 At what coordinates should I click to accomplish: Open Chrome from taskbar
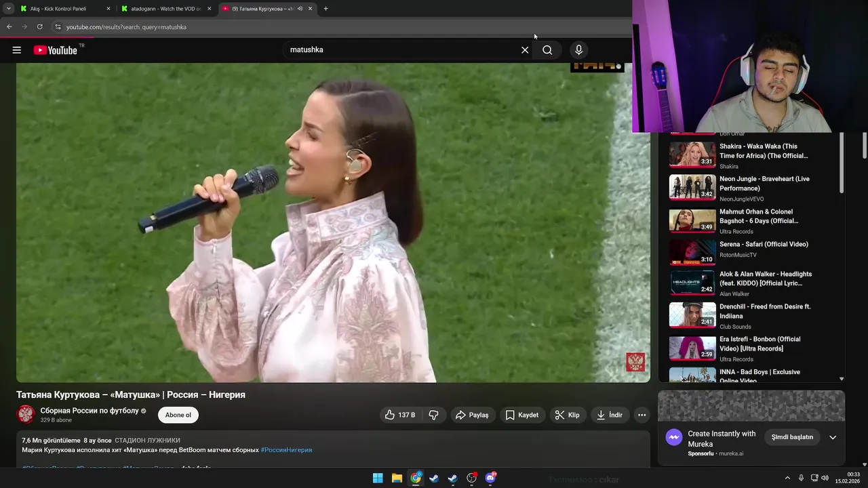(416, 479)
